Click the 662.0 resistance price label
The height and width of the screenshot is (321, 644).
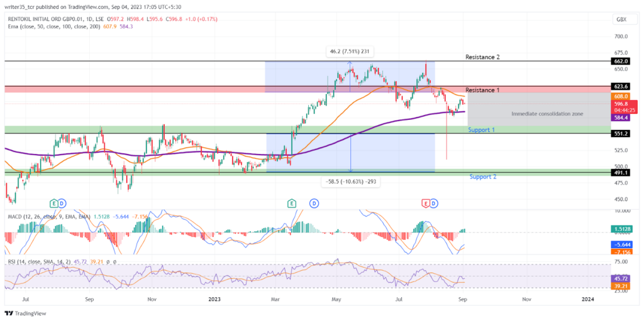point(619,61)
